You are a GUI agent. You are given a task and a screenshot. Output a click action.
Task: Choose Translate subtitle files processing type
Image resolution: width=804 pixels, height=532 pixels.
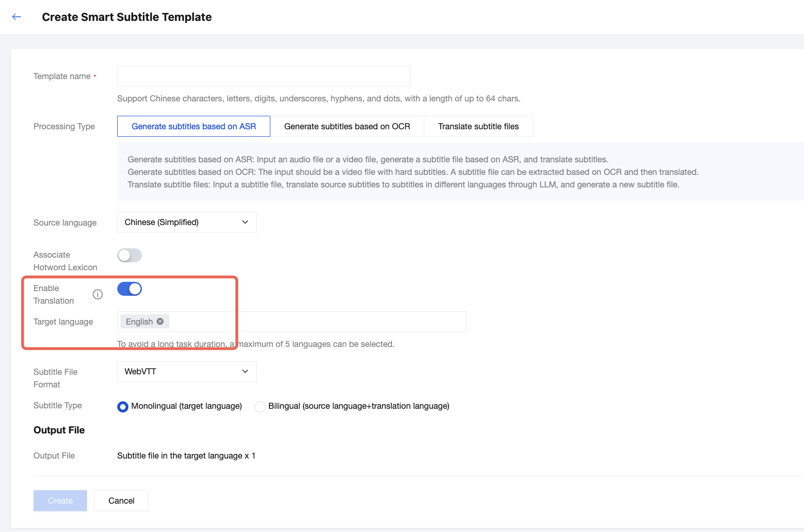click(x=478, y=126)
